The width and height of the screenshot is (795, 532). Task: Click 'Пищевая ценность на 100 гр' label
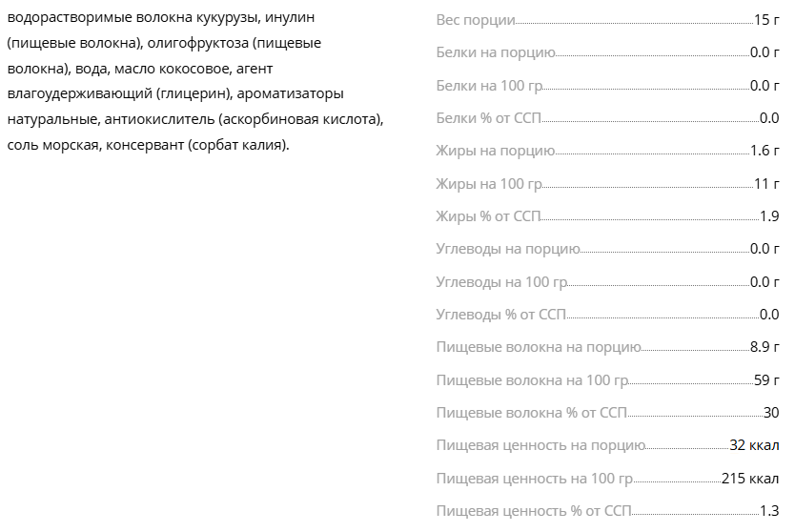(x=535, y=479)
